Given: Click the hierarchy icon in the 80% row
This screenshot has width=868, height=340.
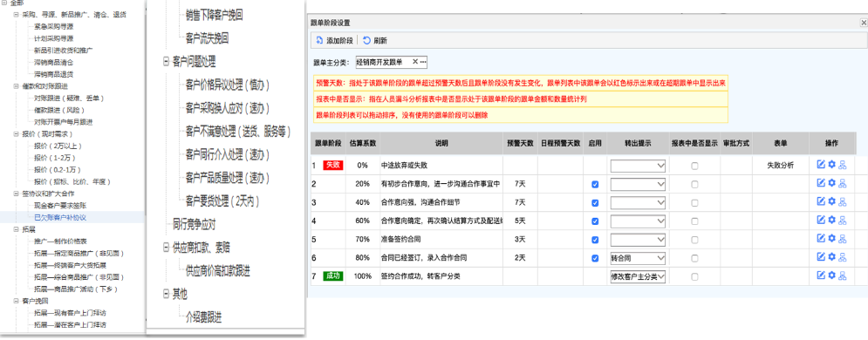Looking at the screenshot, I should tap(843, 257).
